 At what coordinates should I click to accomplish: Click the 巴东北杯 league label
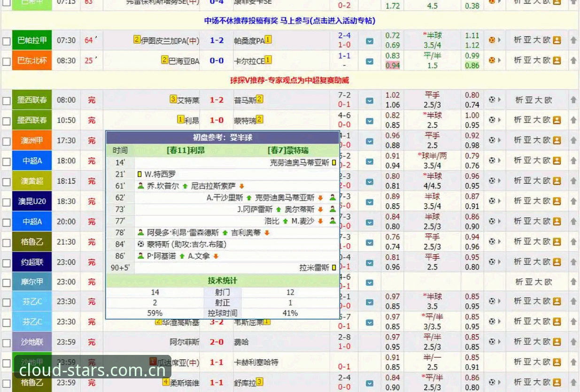[32, 61]
